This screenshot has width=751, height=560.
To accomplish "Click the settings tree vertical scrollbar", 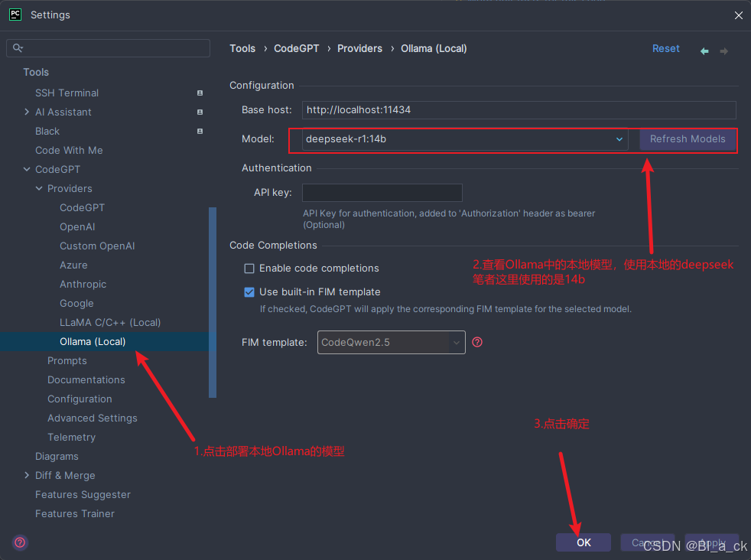I will click(x=213, y=302).
